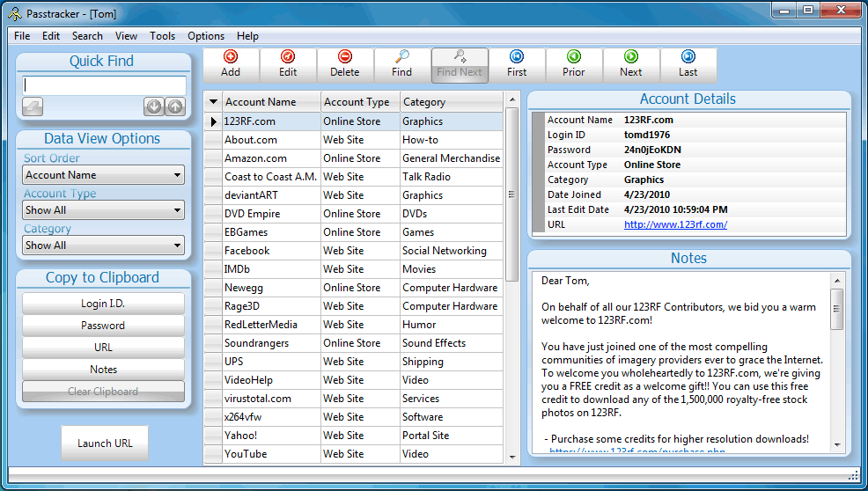Screen dimensions: 868x491
Task: Open the Search menu
Action: pos(87,36)
